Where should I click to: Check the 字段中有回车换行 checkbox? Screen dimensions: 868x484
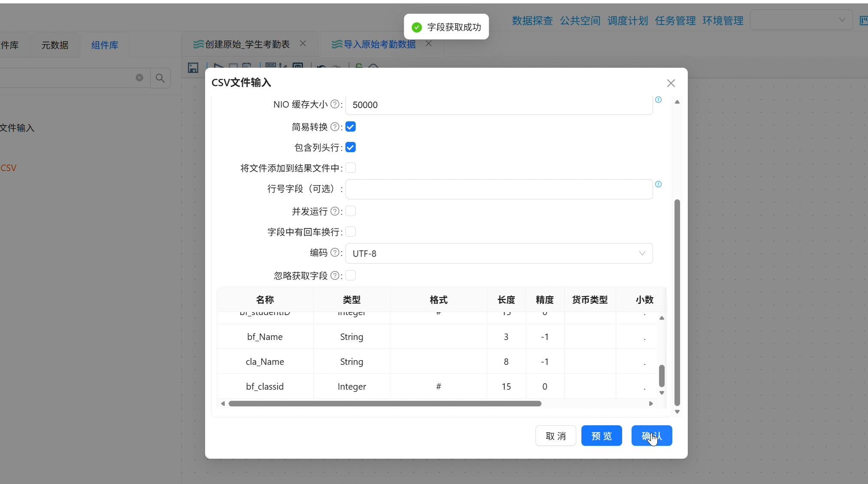(351, 232)
